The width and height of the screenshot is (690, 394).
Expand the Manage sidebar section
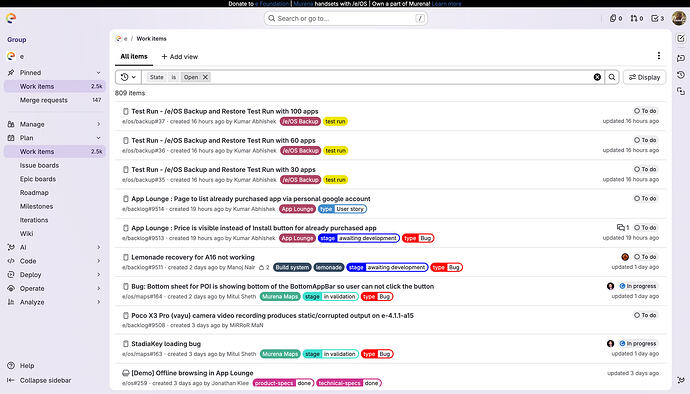coord(54,124)
